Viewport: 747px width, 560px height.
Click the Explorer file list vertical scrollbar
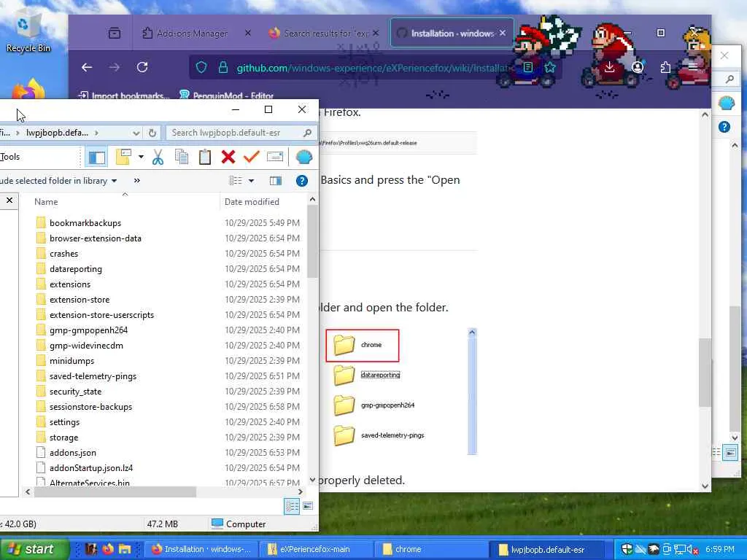click(312, 241)
